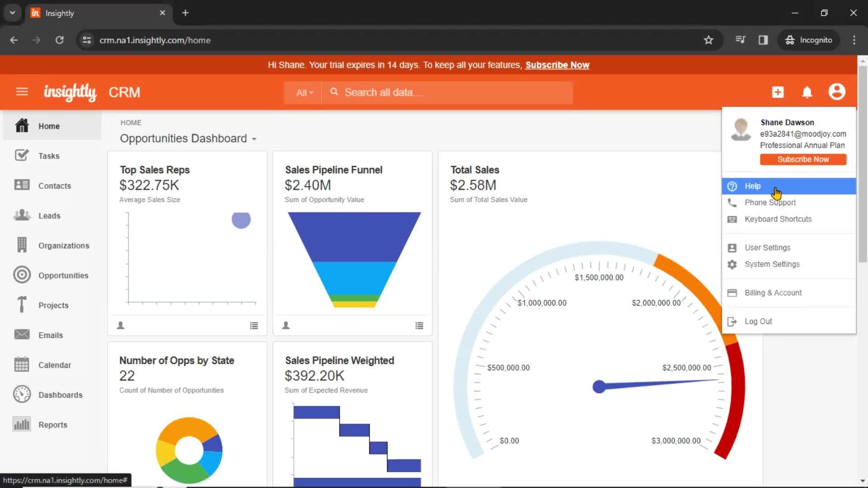This screenshot has height=488, width=868.
Task: Click the Sales Pipeline Weighted title
Action: click(340, 361)
